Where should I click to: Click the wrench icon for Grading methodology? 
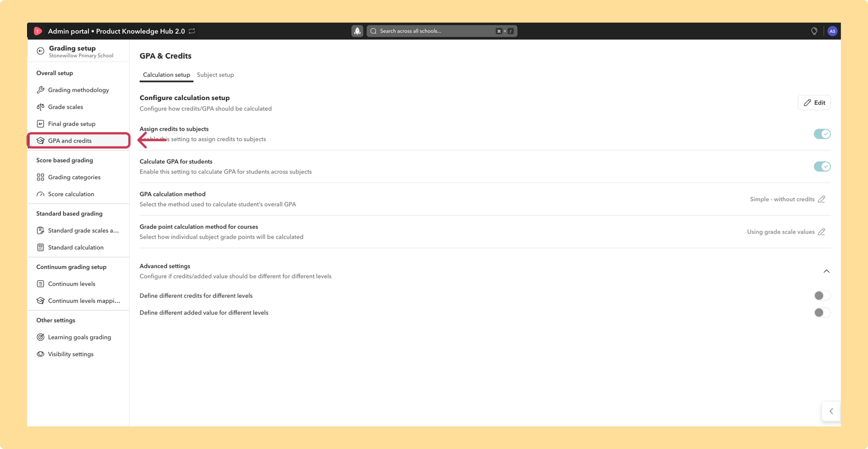[40, 90]
